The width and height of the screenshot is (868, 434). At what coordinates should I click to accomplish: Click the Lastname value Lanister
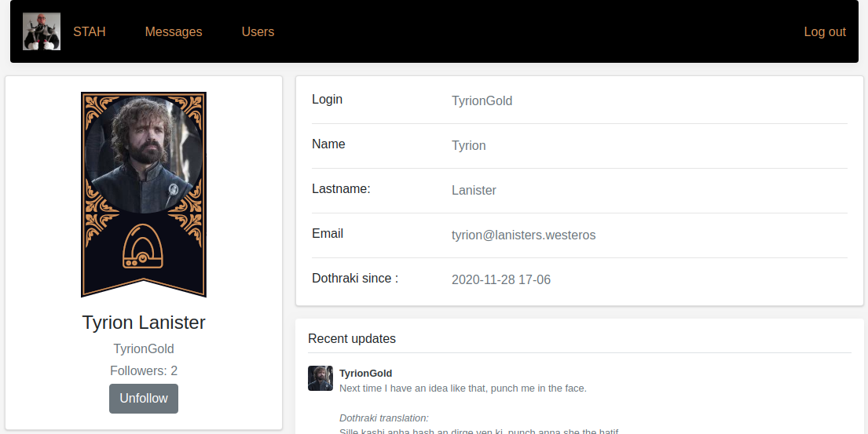pos(474,190)
